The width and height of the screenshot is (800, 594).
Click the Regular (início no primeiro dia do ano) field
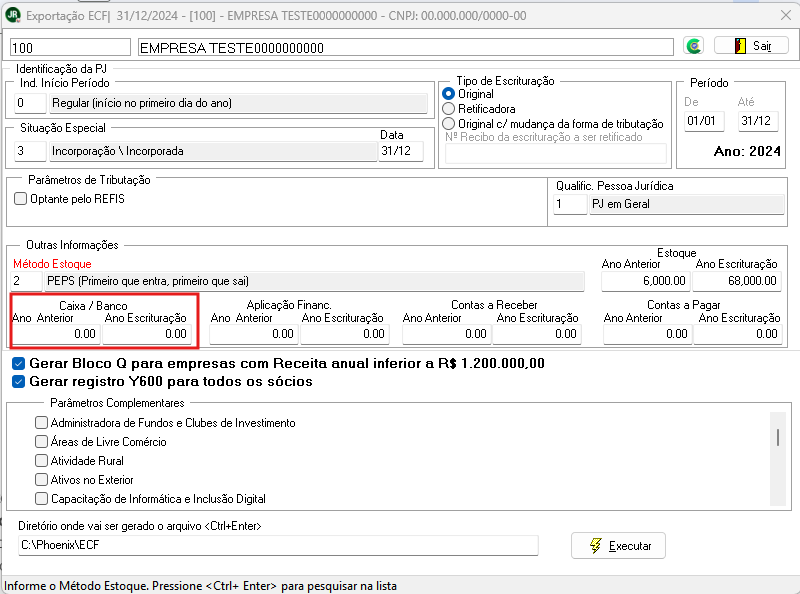238,103
